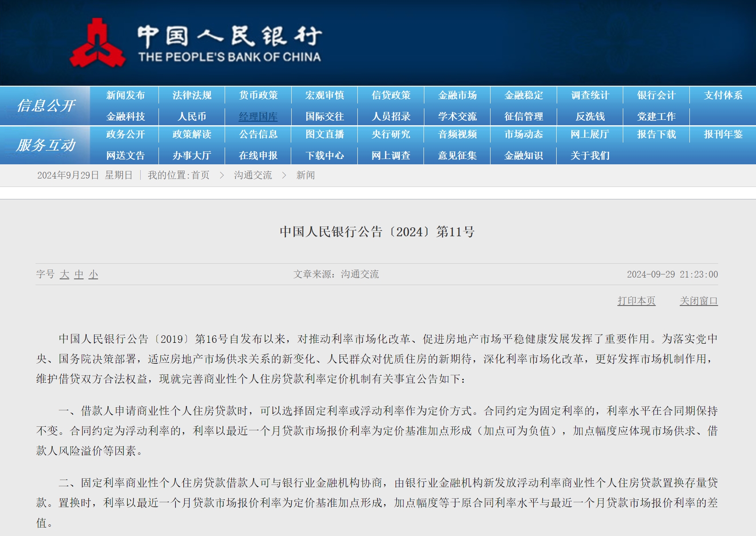This screenshot has width=756, height=536.
Task: Open 网上调查 navigation item
Action: pos(391,156)
